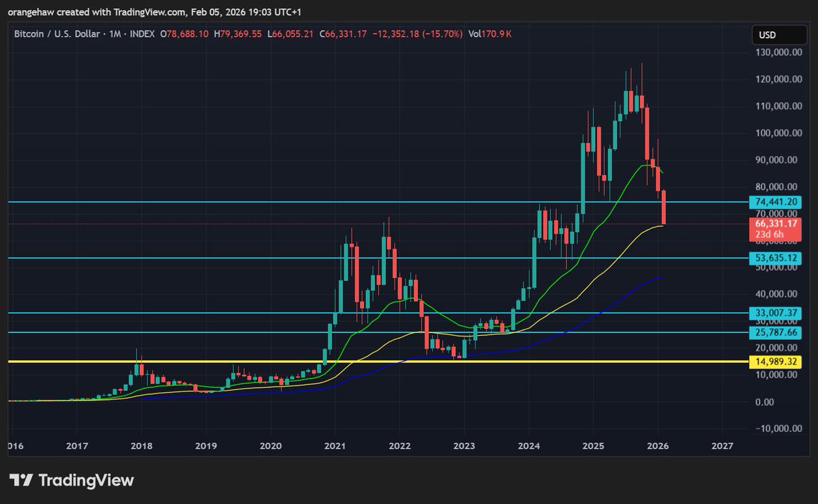The height and width of the screenshot is (504, 818).
Task: Click the red current price label 66,331.17
Action: (x=776, y=223)
